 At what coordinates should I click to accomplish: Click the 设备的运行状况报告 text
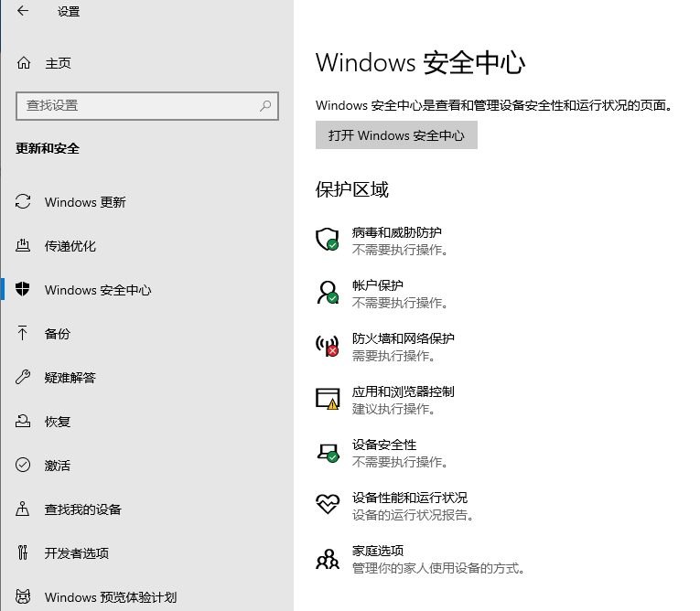[x=413, y=515]
